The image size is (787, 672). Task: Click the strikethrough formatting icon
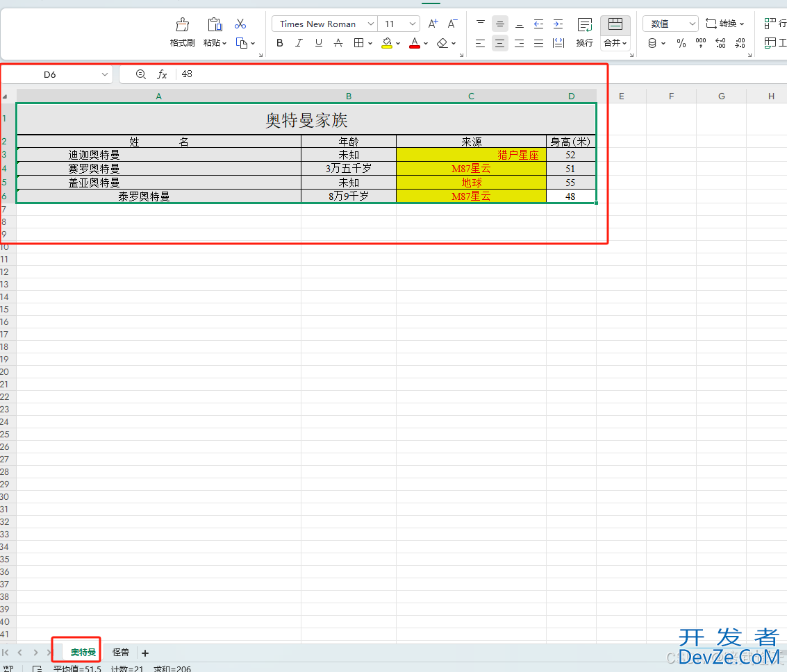(x=338, y=43)
